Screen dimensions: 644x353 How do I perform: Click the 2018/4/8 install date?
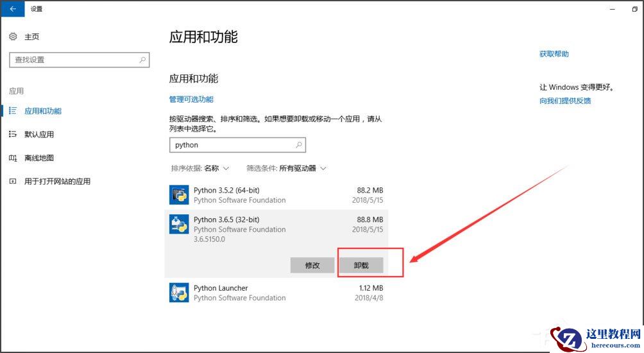pyautogui.click(x=369, y=298)
